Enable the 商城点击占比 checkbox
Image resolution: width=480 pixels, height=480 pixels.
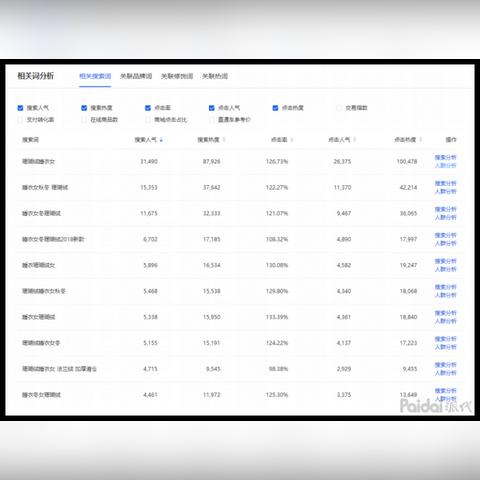148,120
